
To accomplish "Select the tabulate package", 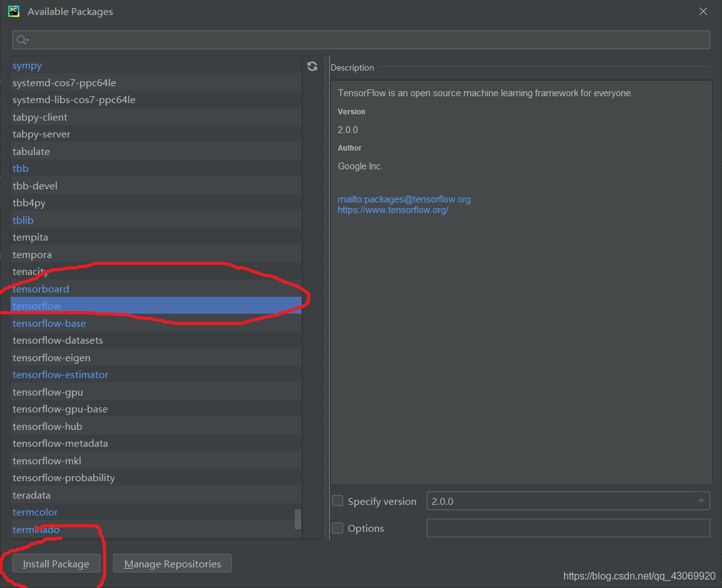I will pyautogui.click(x=156, y=151).
